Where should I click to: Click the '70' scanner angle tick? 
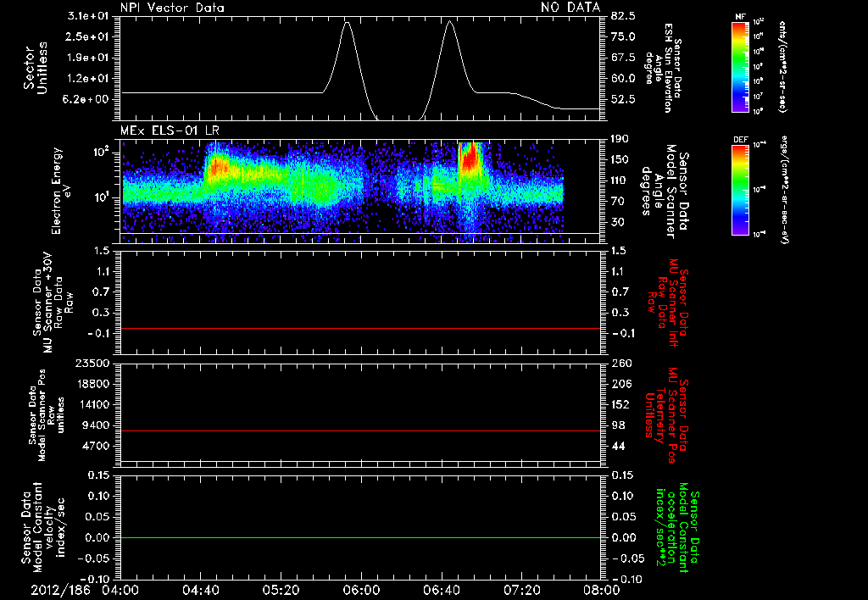pos(617,202)
